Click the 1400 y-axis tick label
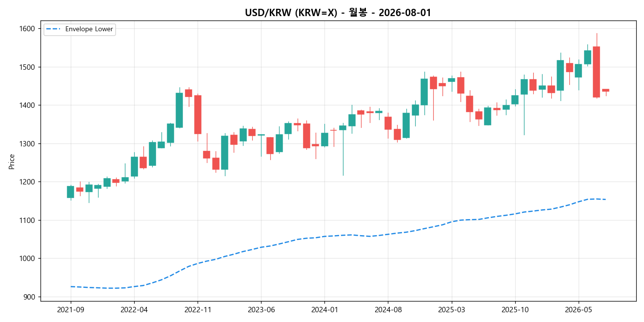Image resolution: width=644 pixels, height=322 pixels. click(x=28, y=105)
